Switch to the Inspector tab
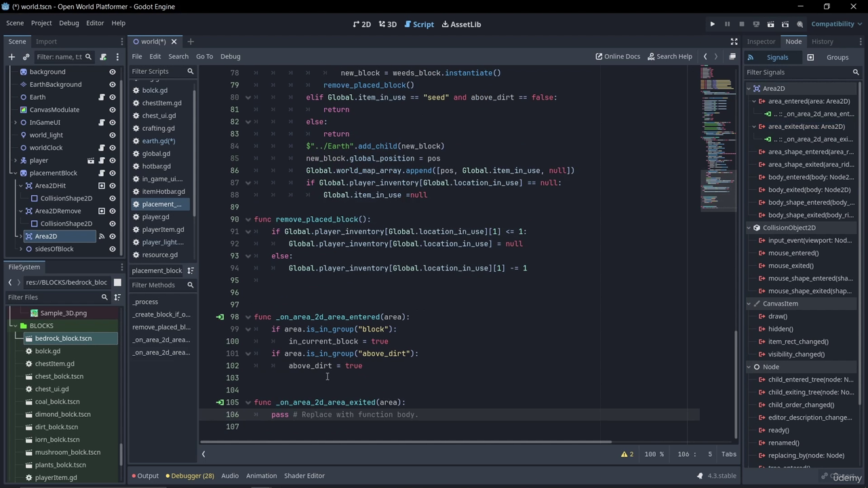The image size is (868, 488). tap(761, 41)
